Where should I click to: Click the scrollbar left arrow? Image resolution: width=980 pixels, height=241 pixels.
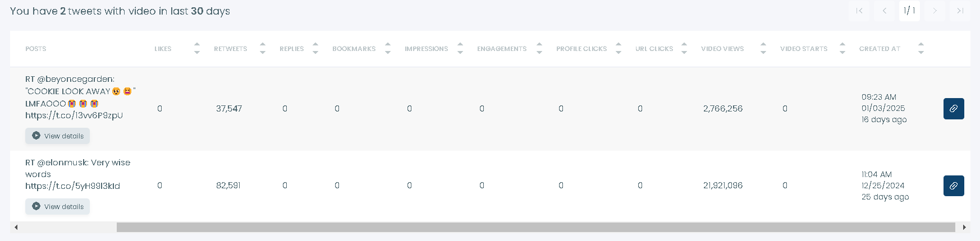16,227
